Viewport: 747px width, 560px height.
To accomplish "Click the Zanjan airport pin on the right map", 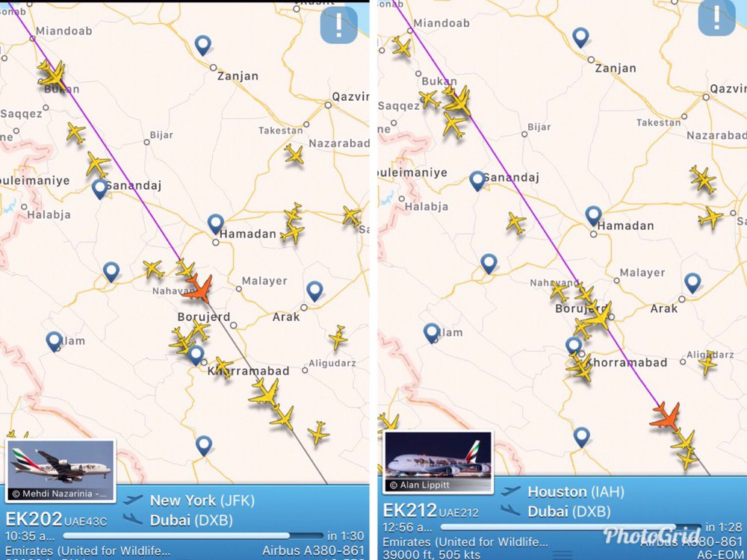I will (580, 37).
